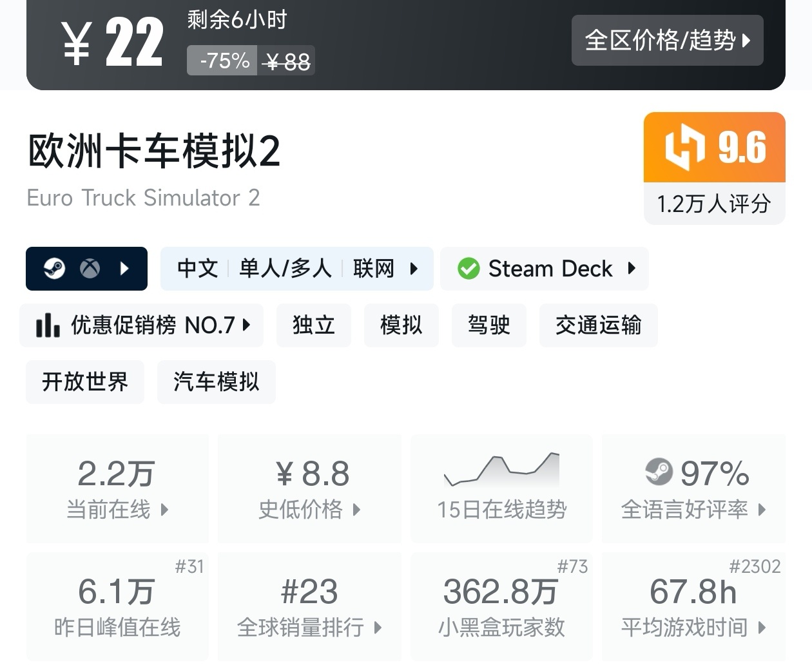
Task: Expand the platforms list arrow
Action: click(x=125, y=268)
